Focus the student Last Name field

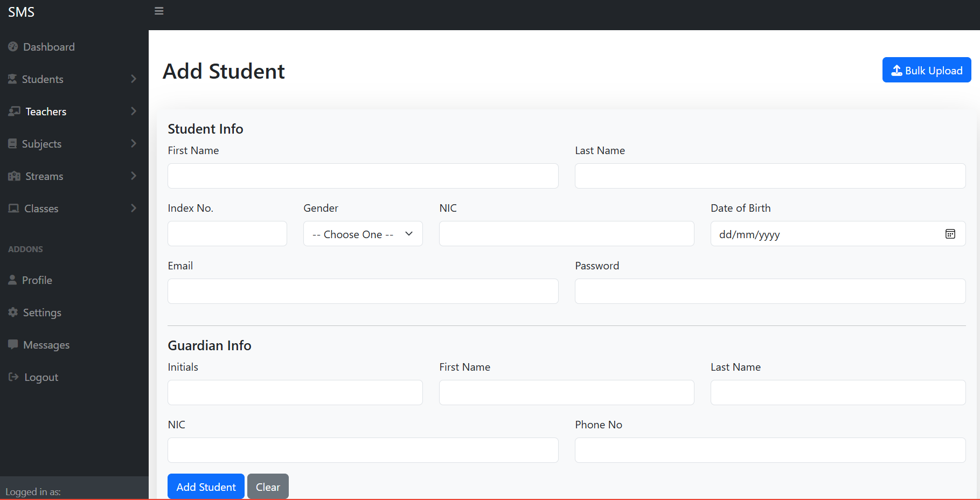770,176
